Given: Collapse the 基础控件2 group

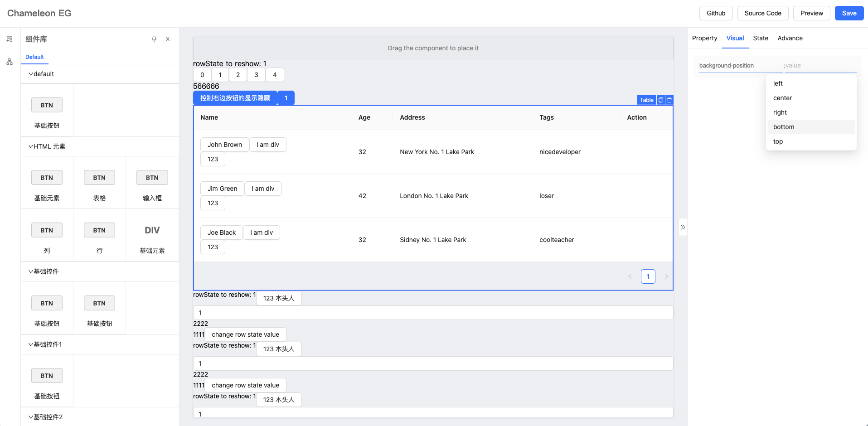Looking at the screenshot, I should (100, 417).
